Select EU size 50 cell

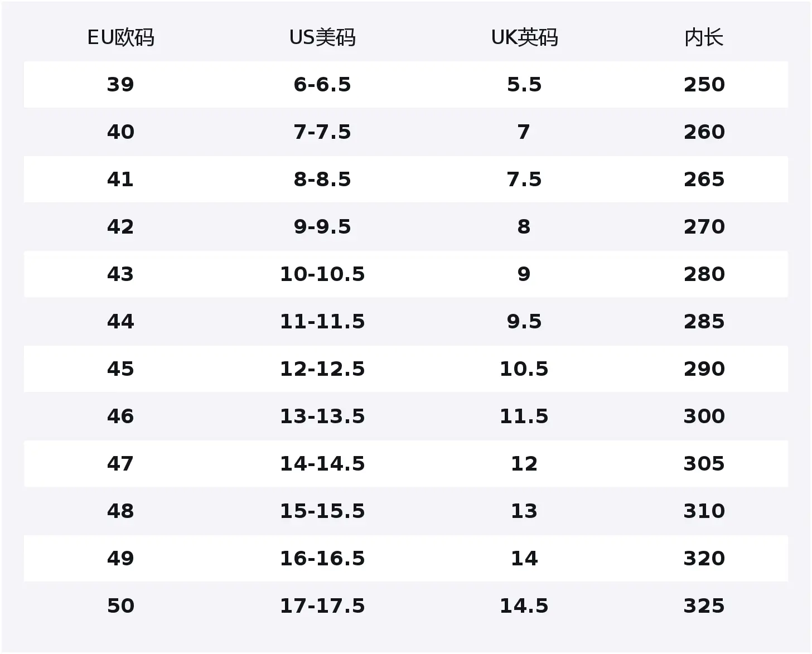point(120,606)
